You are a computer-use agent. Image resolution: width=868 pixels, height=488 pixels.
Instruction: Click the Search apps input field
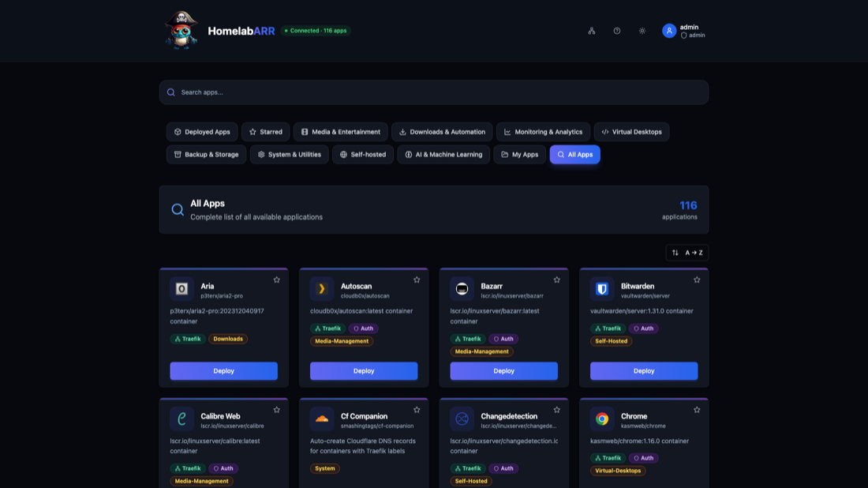coord(434,92)
